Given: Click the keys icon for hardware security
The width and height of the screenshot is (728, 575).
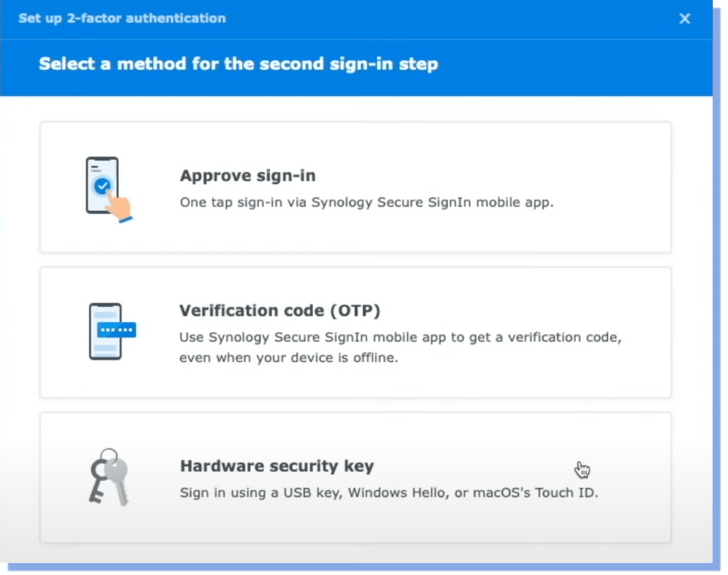Looking at the screenshot, I should (x=109, y=477).
